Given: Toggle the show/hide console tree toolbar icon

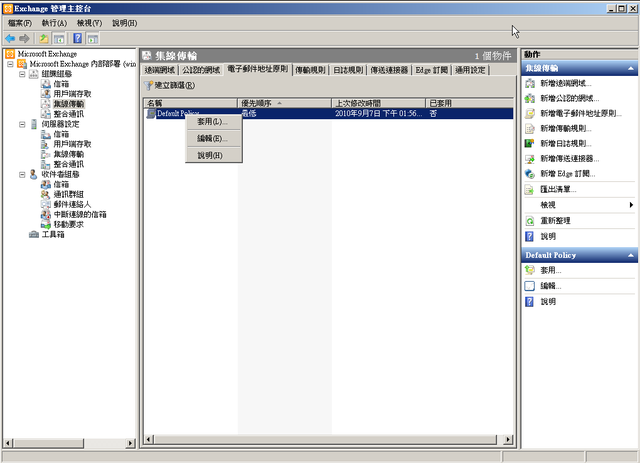Looking at the screenshot, I should pyautogui.click(x=59, y=39).
